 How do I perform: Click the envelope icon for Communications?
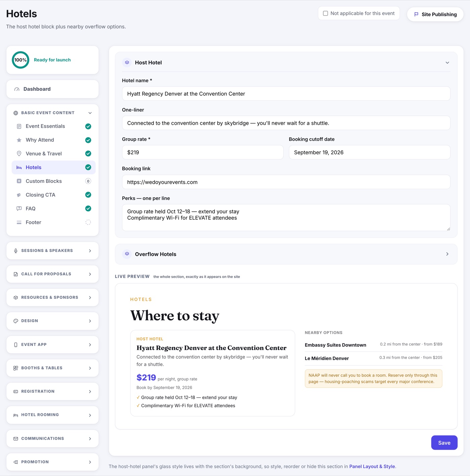[x=16, y=439]
